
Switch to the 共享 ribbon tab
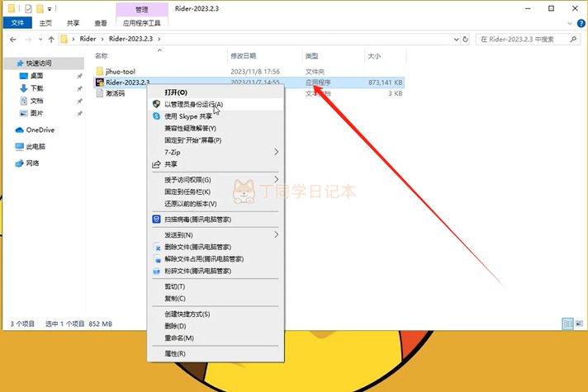point(73,23)
